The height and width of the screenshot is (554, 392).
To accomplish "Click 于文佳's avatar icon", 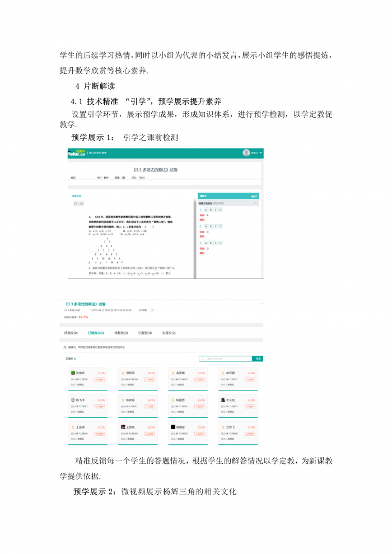I will click(x=223, y=400).
